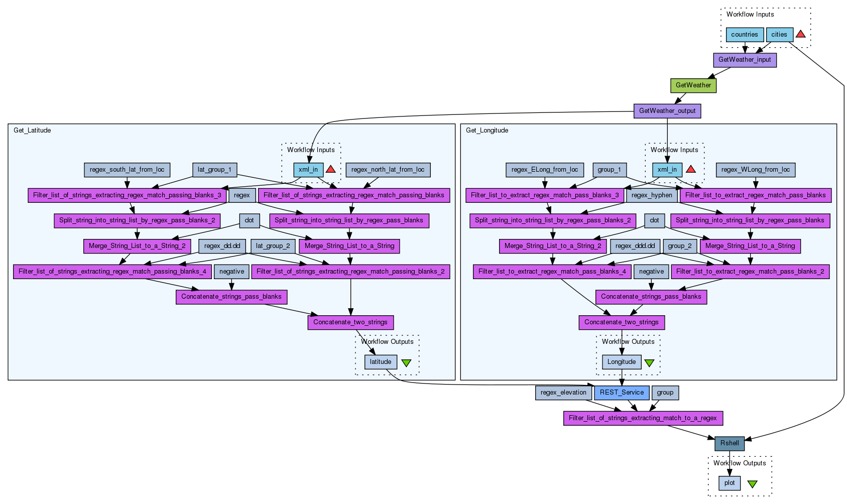The image size is (847, 504).
Task: Click the countries workflow input port
Action: coord(744,35)
